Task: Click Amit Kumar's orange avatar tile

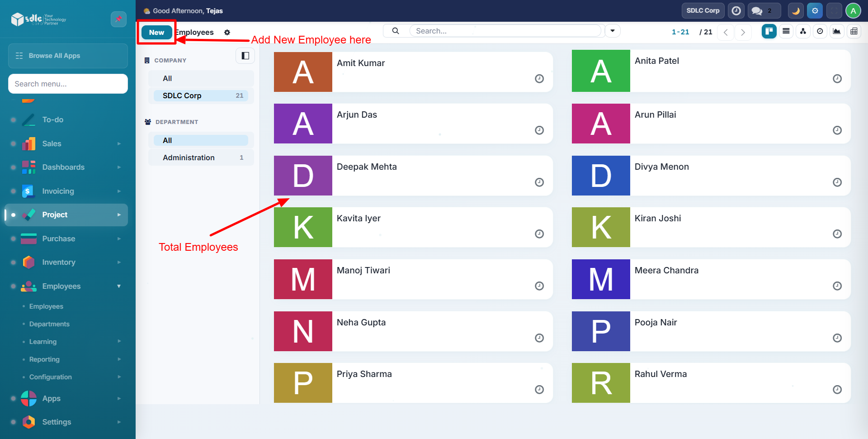Action: pos(303,72)
